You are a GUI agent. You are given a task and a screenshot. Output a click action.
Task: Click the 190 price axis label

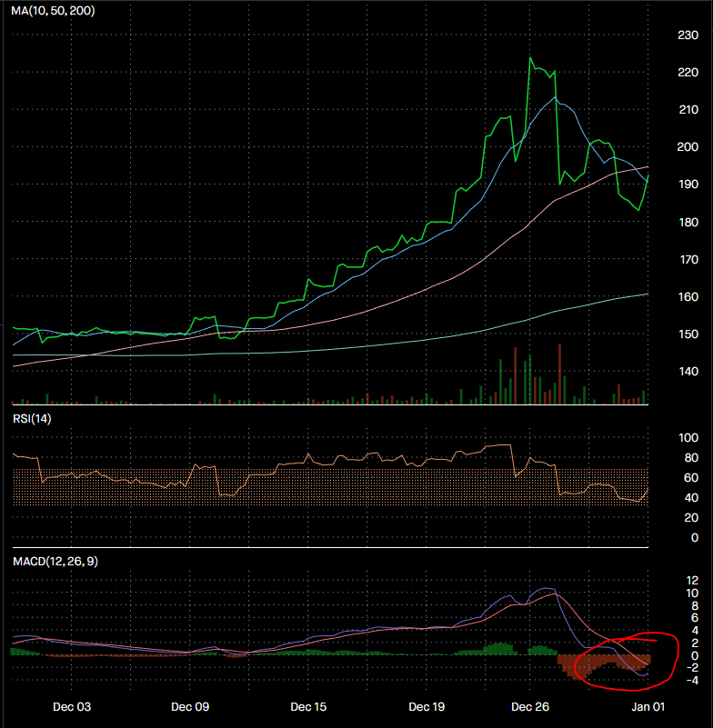click(688, 184)
